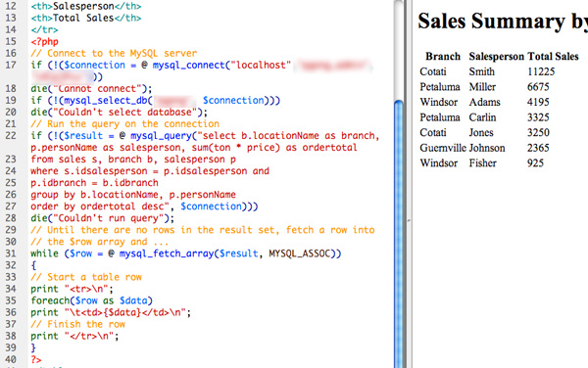Click "MYSQL_ASSOC" constant
Viewport: 588px width, 368px height.
[299, 253]
